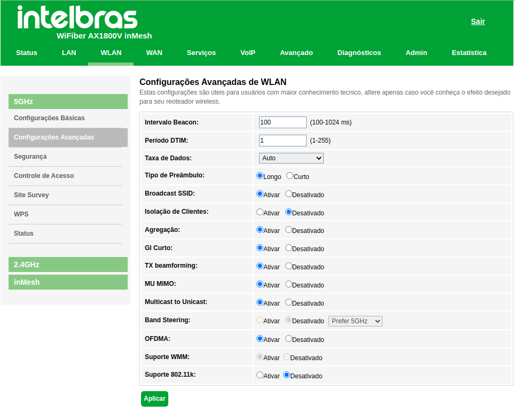Click the Aplicar button
This screenshot has height=420, width=515.
point(154,399)
